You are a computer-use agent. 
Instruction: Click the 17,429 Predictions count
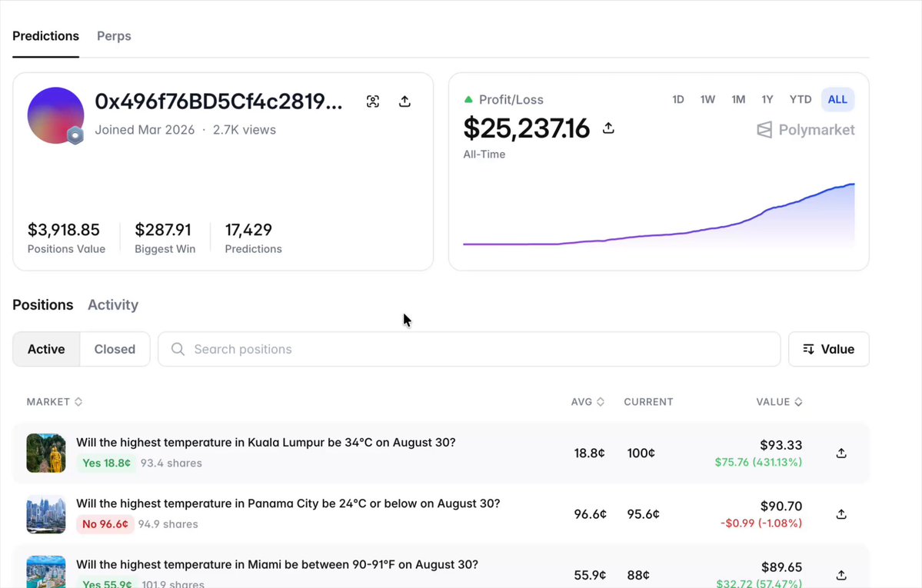coord(248,229)
